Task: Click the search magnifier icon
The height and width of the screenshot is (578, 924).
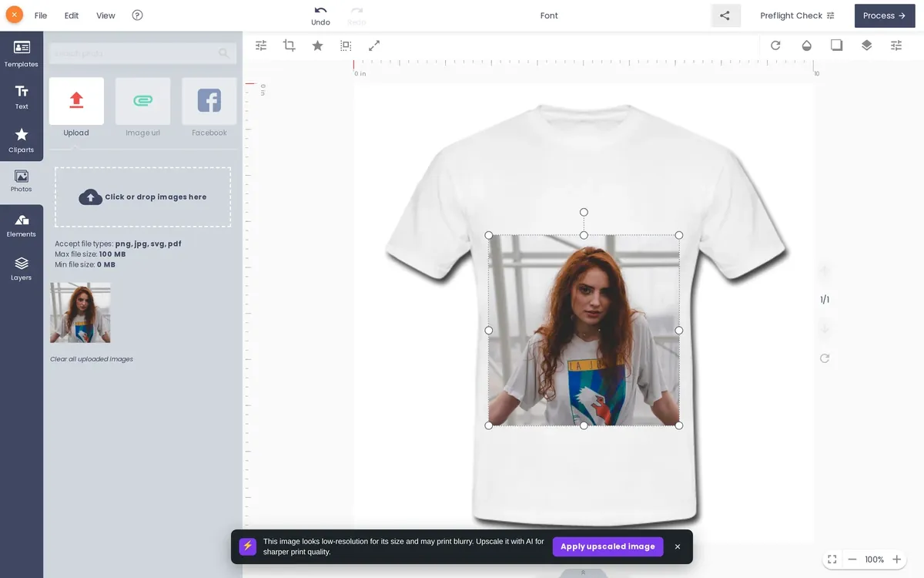Action: [x=224, y=53]
